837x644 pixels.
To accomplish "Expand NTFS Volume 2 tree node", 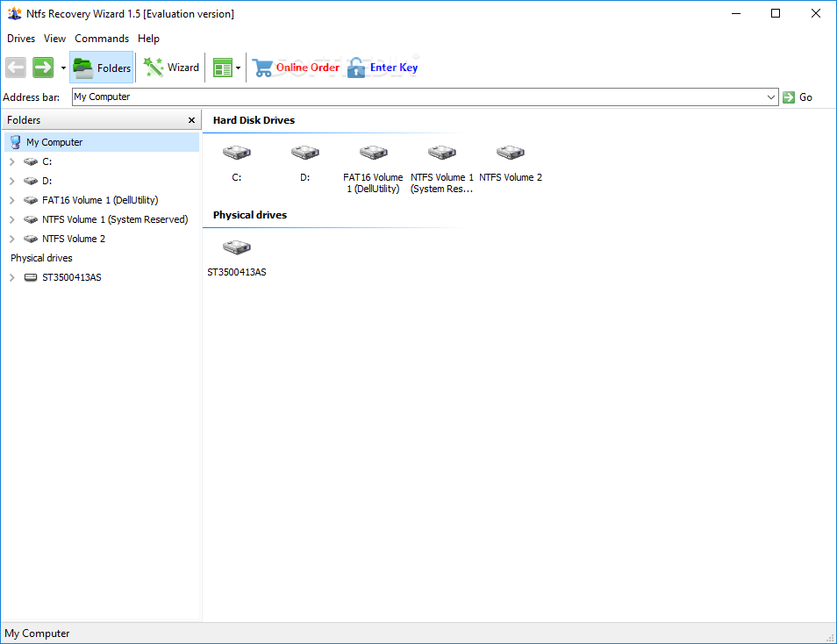I will click(11, 239).
